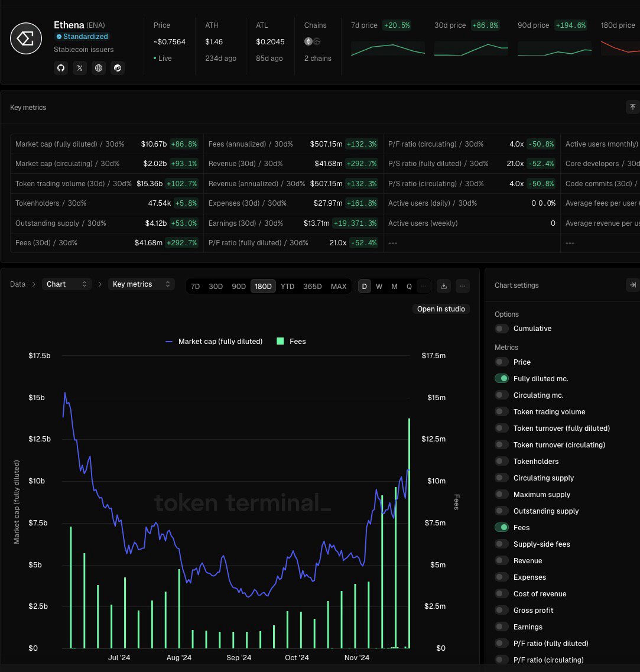Open Ethena's GitHub page icon
The height and width of the screenshot is (672, 640).
[x=61, y=68]
